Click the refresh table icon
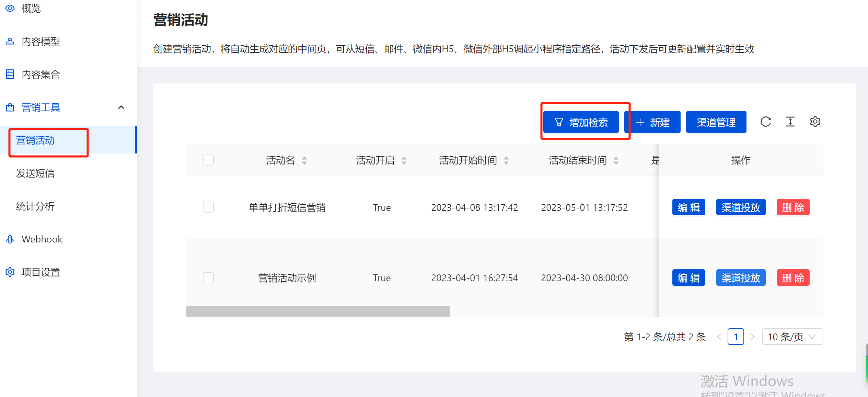The image size is (868, 397). [x=765, y=122]
